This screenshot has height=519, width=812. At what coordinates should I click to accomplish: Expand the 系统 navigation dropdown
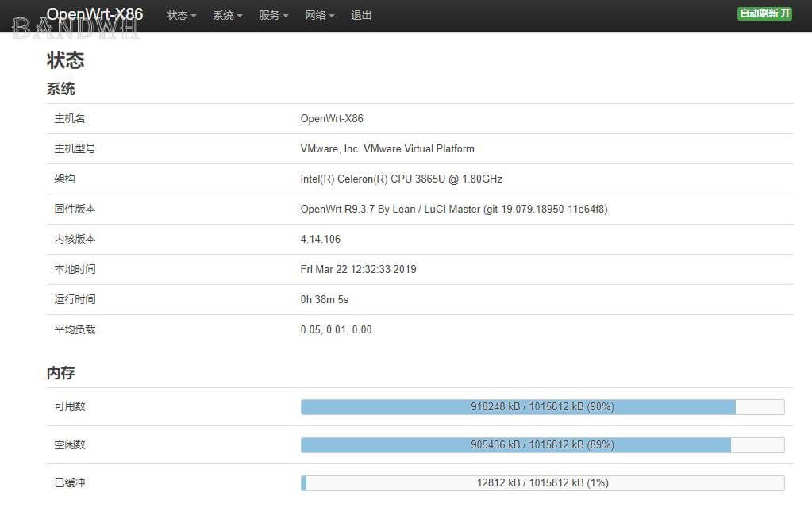[x=227, y=15]
